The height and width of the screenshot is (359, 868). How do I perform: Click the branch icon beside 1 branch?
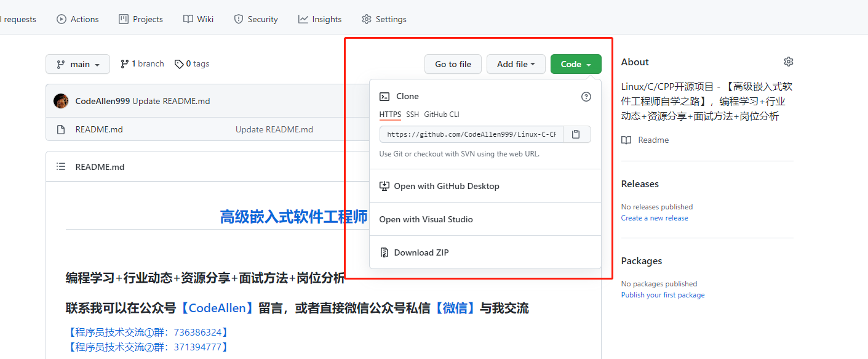(x=124, y=64)
